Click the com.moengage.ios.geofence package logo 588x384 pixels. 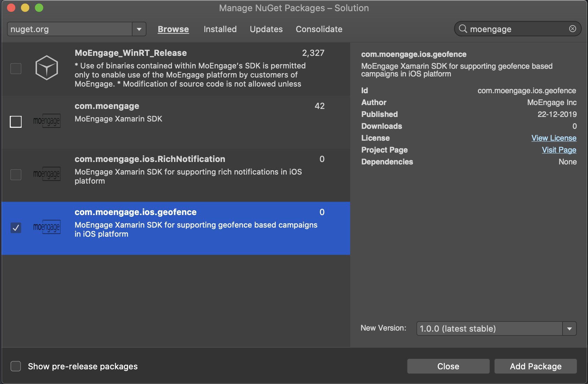(47, 227)
